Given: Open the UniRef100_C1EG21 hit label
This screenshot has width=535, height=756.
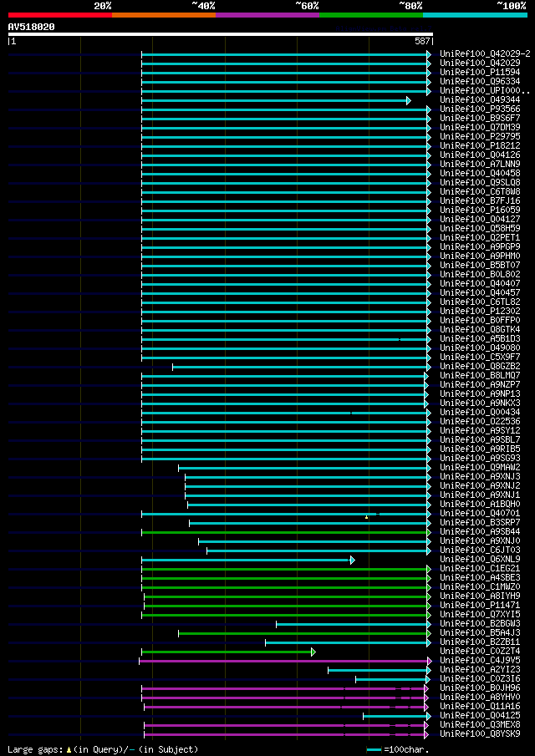Looking at the screenshot, I should click(x=480, y=568).
